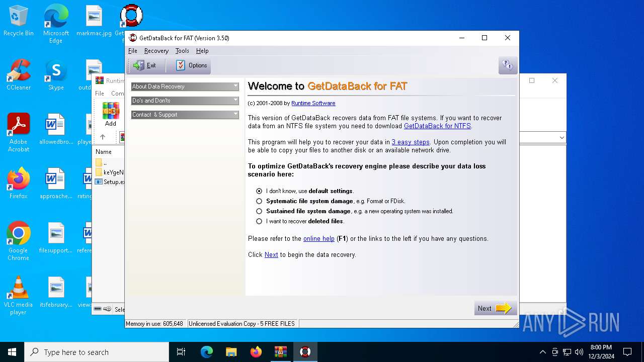Click Add icon in WinRAR window
Screen dimensions: 644x362
111,114
